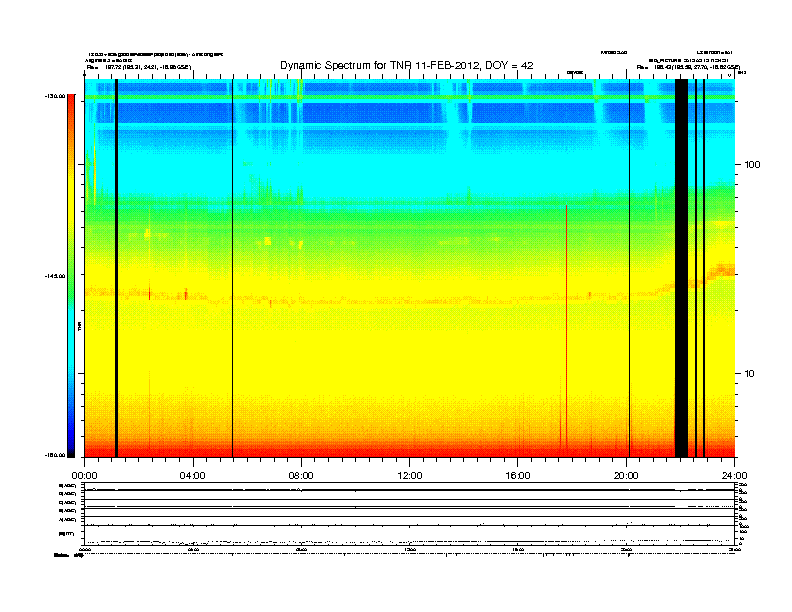
Task: Click the "08:00" time axis label
Action: pyautogui.click(x=301, y=476)
